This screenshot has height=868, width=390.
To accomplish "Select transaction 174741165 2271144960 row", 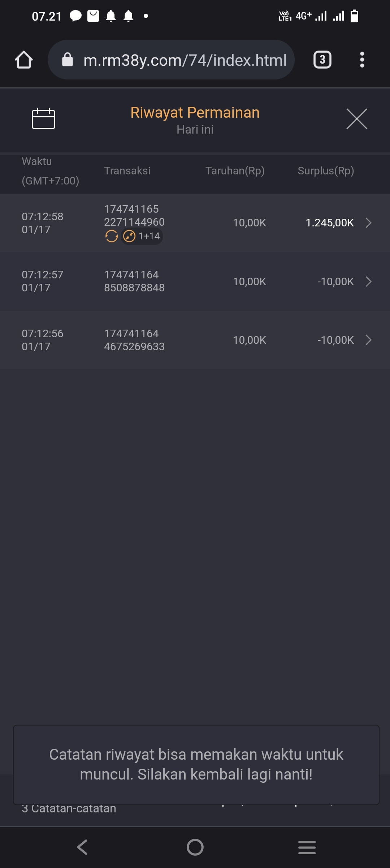I will pyautogui.click(x=134, y=216).
